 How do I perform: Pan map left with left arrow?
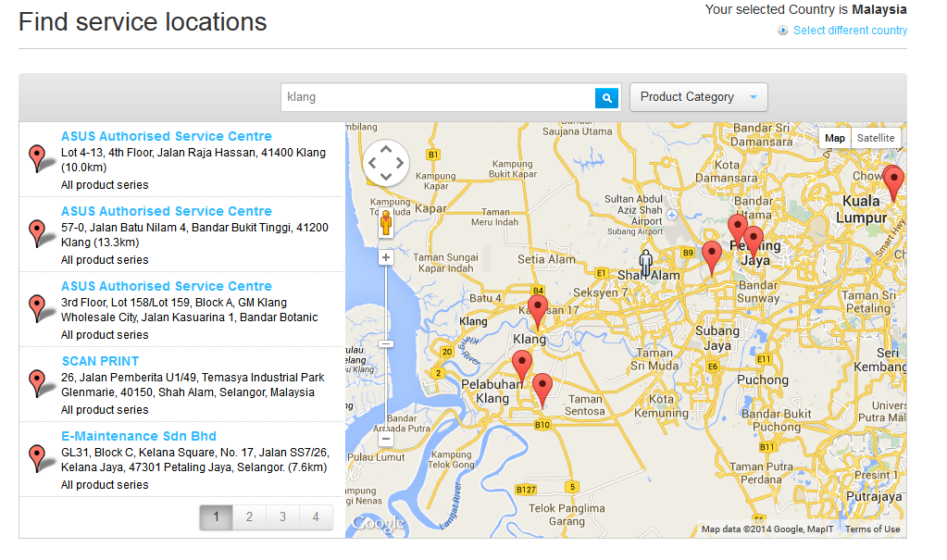[x=372, y=163]
